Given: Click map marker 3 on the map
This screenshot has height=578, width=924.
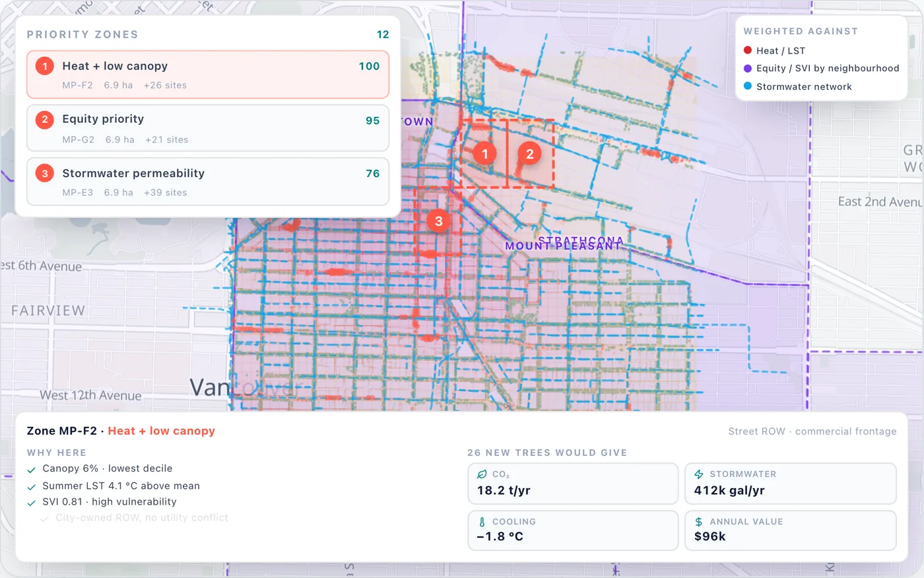Looking at the screenshot, I should tap(439, 221).
